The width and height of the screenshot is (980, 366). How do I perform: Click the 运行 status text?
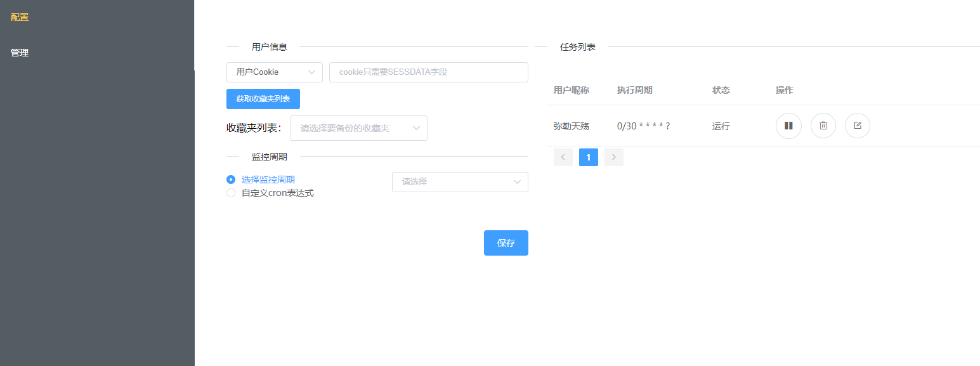[721, 126]
